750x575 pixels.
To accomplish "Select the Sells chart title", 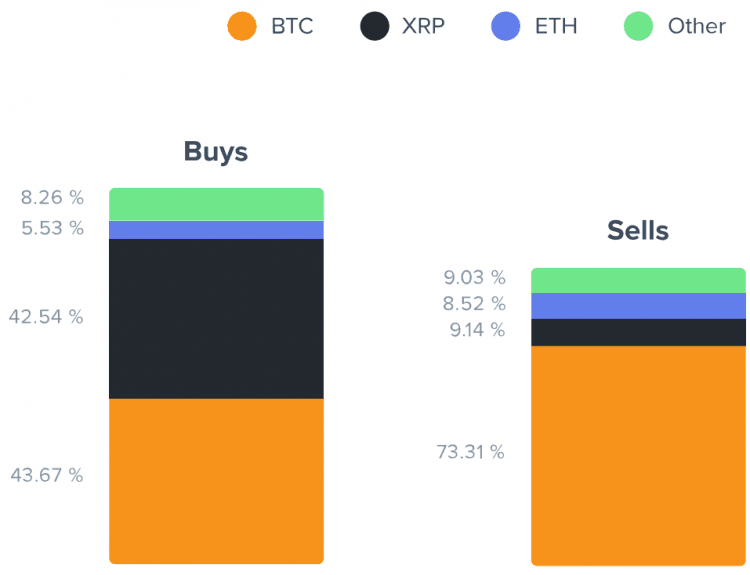I will pyautogui.click(x=638, y=231).
